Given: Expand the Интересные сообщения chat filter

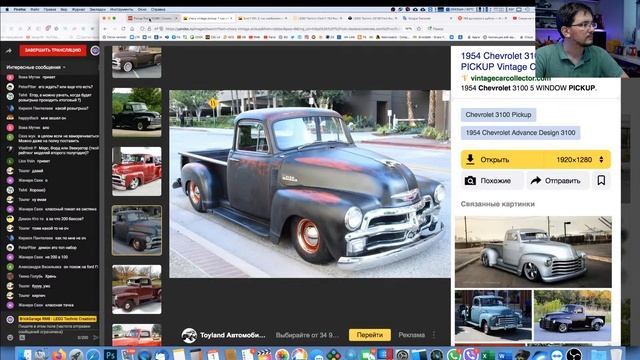Looking at the screenshot, I should pyautogui.click(x=36, y=67).
